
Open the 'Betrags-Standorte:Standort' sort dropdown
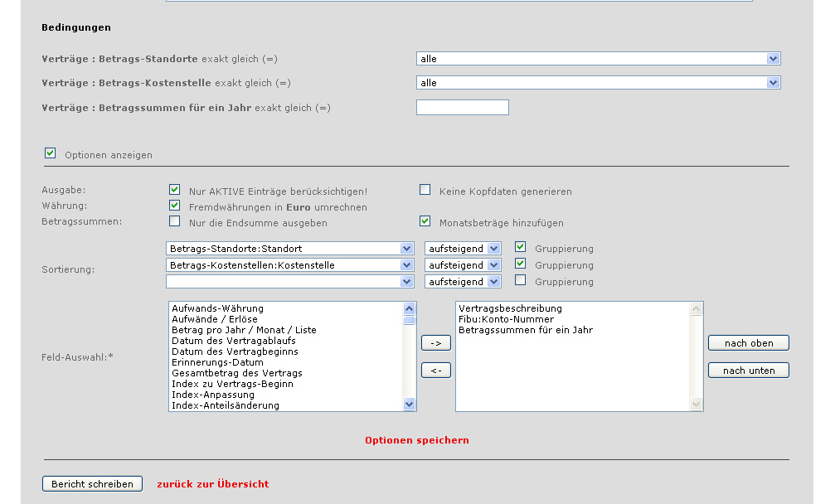290,249
